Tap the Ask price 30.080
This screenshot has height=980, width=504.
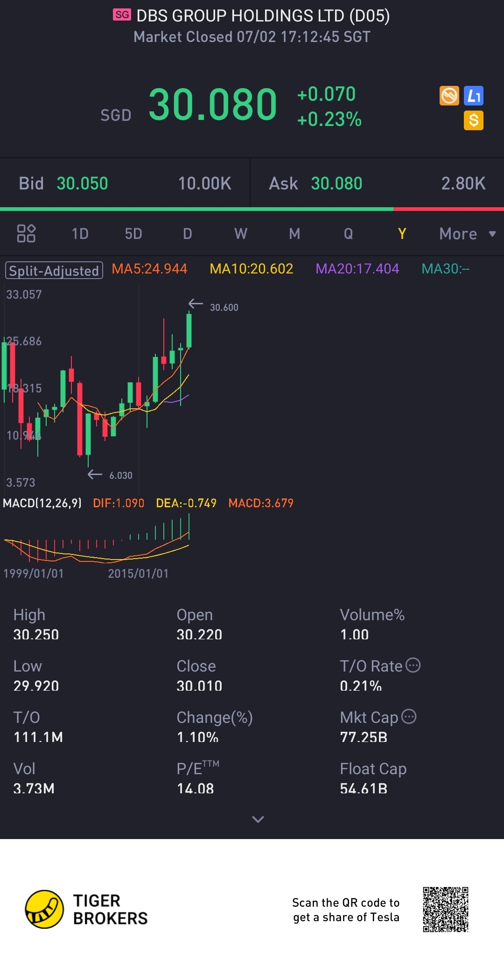click(x=336, y=183)
